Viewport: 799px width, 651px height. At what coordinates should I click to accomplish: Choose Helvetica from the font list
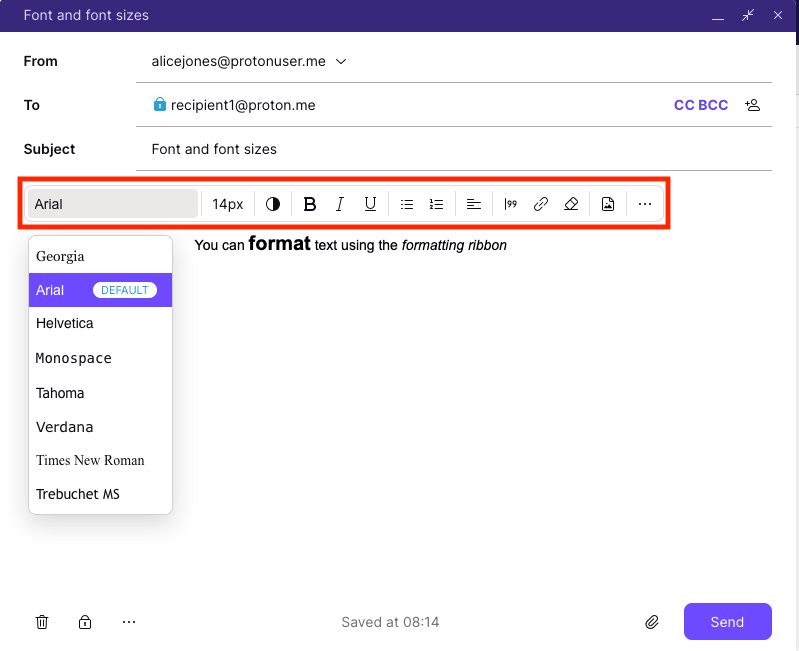tap(100, 323)
